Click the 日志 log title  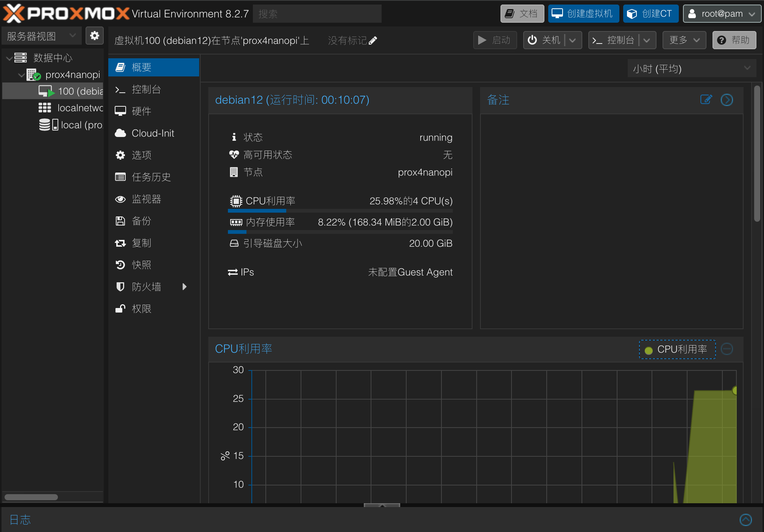tap(20, 520)
